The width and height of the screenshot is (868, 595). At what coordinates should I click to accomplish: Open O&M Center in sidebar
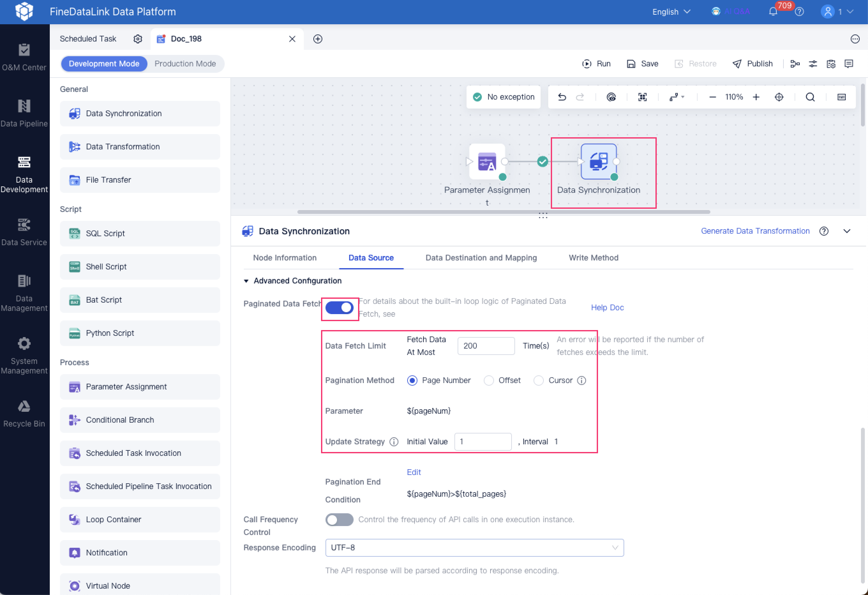coord(24,57)
